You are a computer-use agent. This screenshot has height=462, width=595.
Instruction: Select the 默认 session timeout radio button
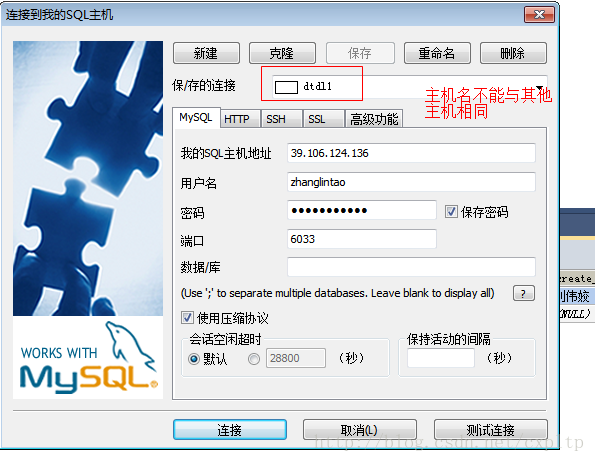(x=194, y=358)
